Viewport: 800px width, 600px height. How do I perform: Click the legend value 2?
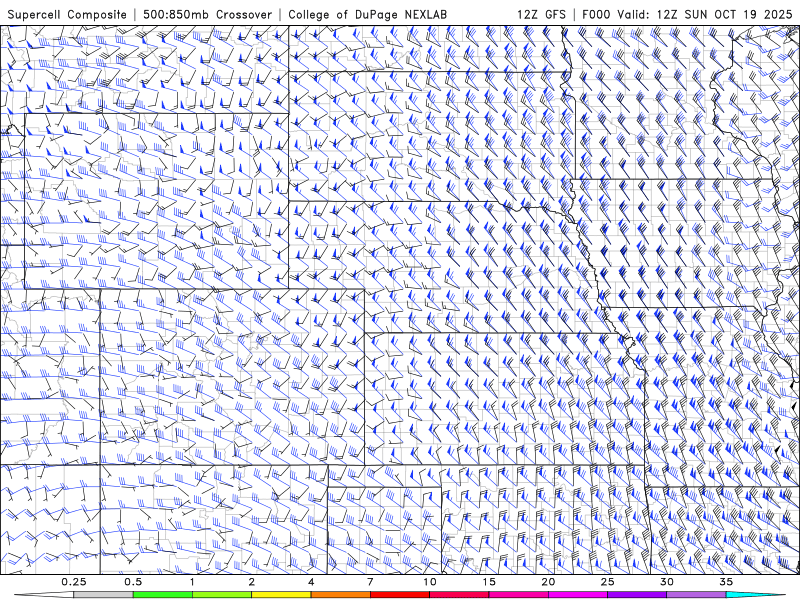click(252, 582)
